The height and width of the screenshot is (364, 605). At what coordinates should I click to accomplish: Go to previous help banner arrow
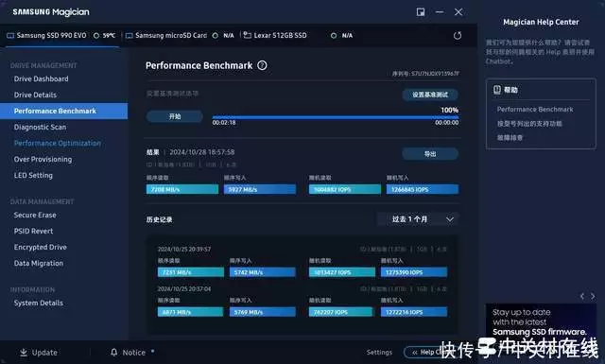582,297
